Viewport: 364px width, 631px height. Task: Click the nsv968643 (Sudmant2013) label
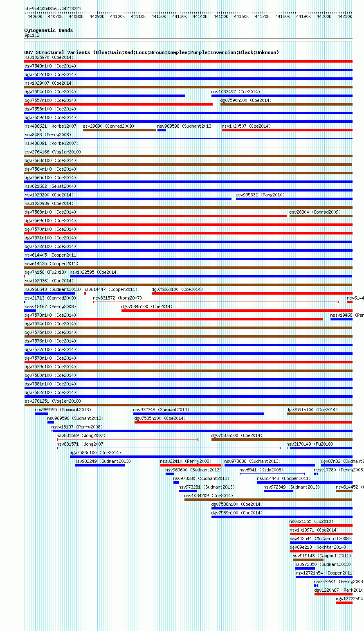pyautogui.click(x=53, y=290)
